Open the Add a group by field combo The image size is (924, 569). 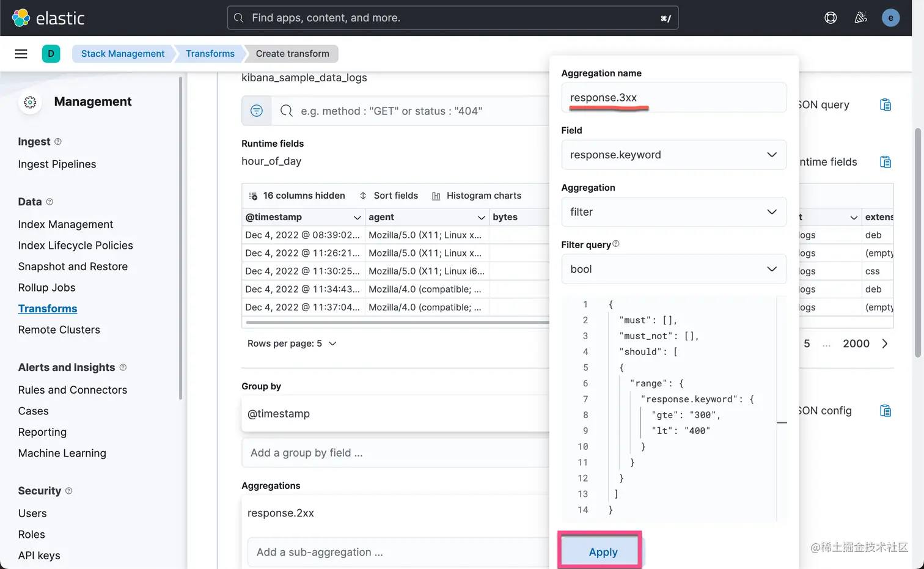396,453
